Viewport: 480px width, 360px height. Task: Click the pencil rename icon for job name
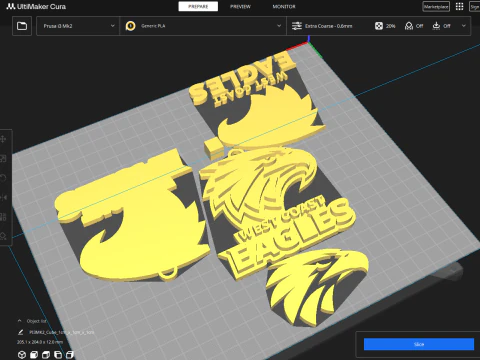(x=21, y=332)
